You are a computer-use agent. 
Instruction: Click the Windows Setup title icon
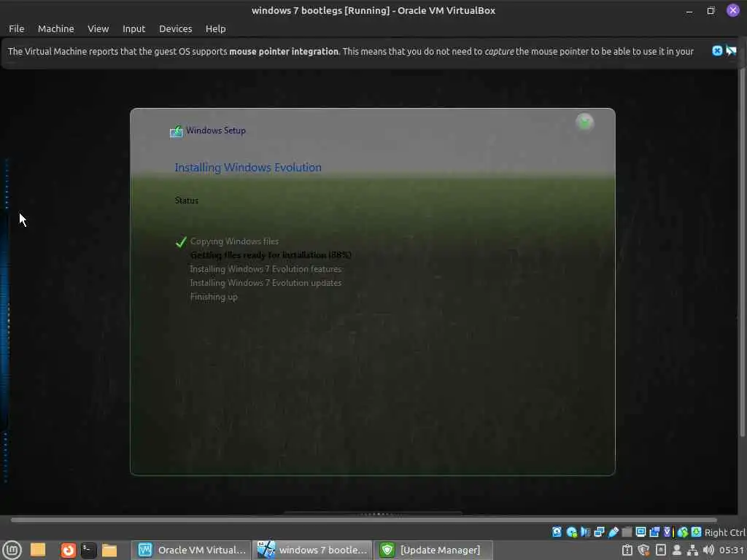pos(177,131)
